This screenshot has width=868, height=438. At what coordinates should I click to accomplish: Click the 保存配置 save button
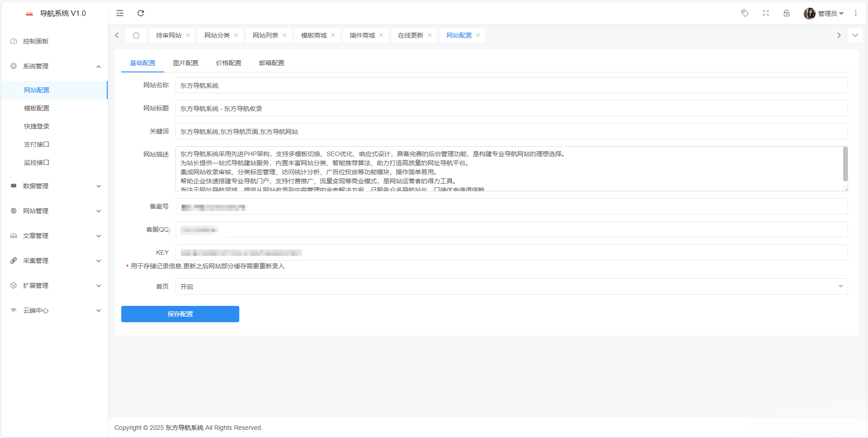[x=180, y=314]
